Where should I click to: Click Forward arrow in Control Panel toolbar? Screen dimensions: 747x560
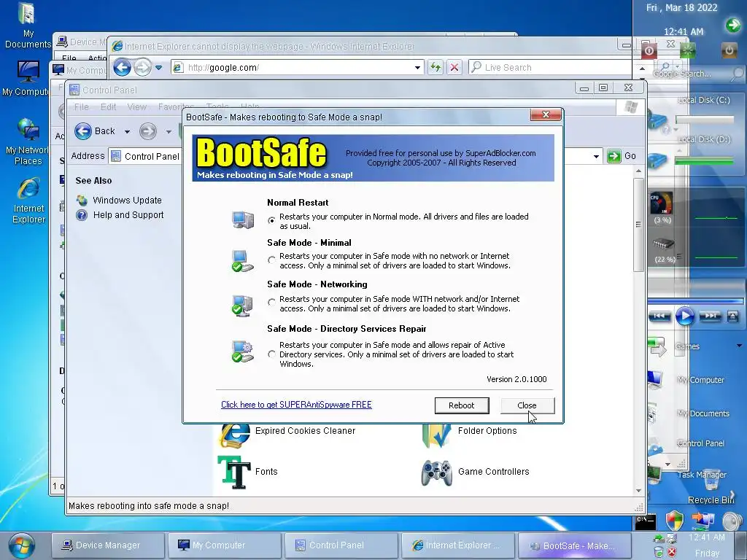tap(147, 131)
